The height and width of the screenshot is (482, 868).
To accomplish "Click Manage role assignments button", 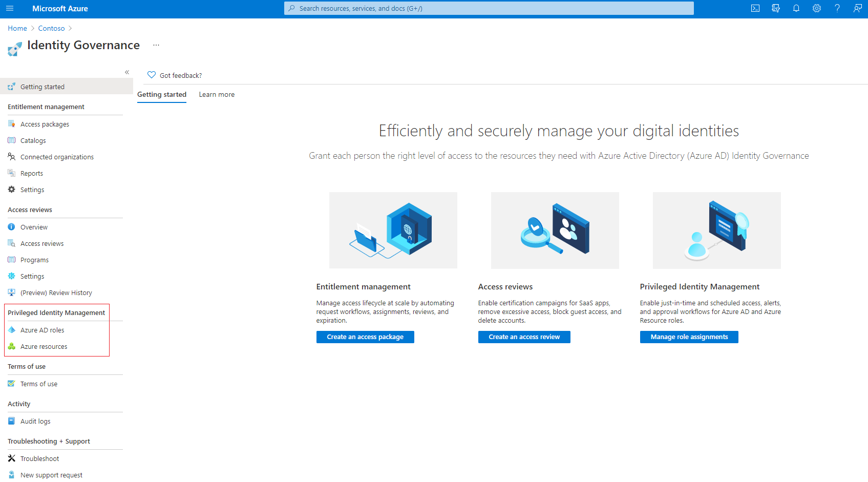I will (689, 337).
